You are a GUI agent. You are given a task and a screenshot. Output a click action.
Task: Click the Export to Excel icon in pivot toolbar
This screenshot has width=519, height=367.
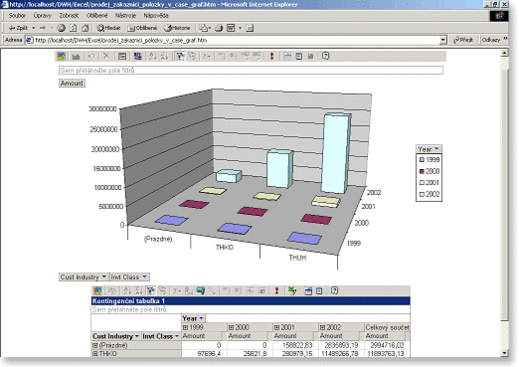[292, 291]
